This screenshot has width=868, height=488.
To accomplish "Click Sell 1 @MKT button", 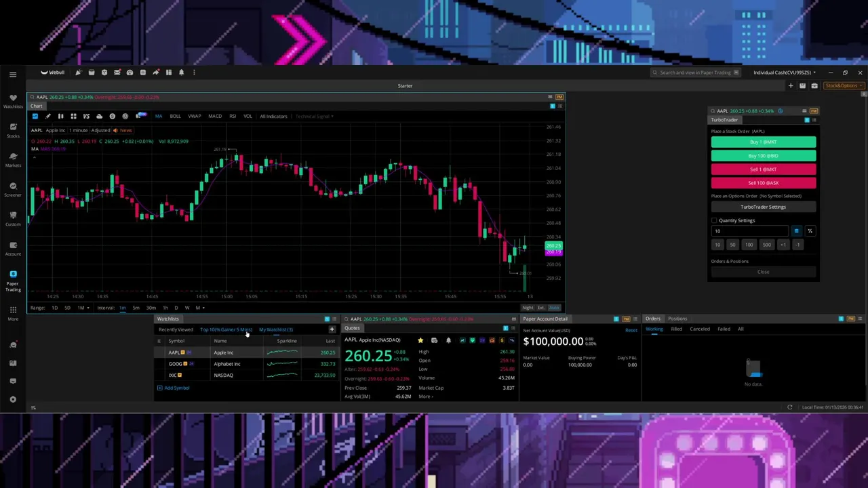I will click(764, 169).
